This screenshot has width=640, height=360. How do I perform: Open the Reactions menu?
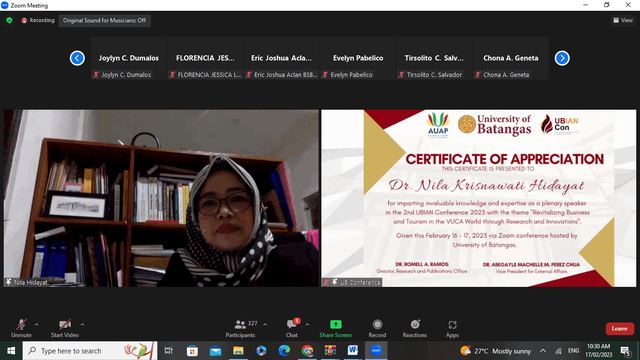click(415, 328)
